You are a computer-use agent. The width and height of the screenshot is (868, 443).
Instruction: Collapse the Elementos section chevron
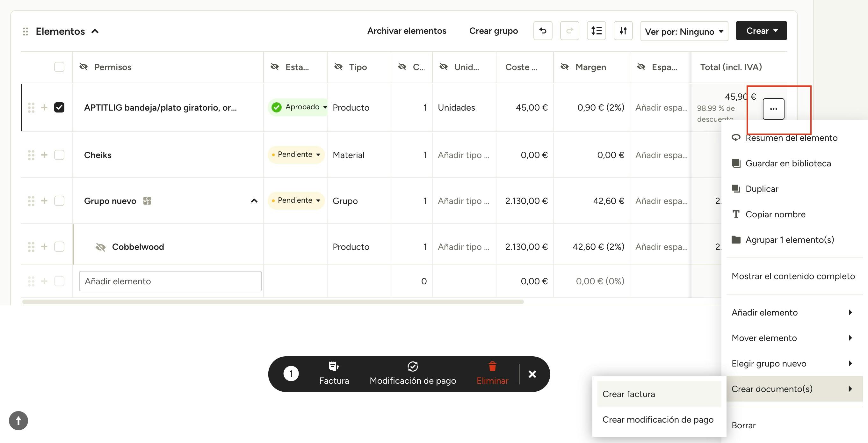95,31
